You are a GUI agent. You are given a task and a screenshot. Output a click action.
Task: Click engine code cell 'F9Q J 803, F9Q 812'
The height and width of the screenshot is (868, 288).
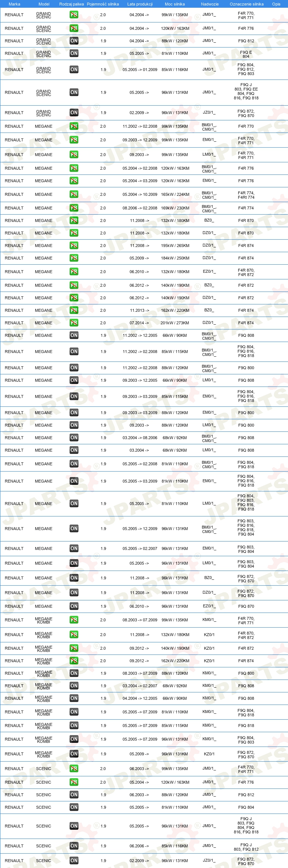246,847
